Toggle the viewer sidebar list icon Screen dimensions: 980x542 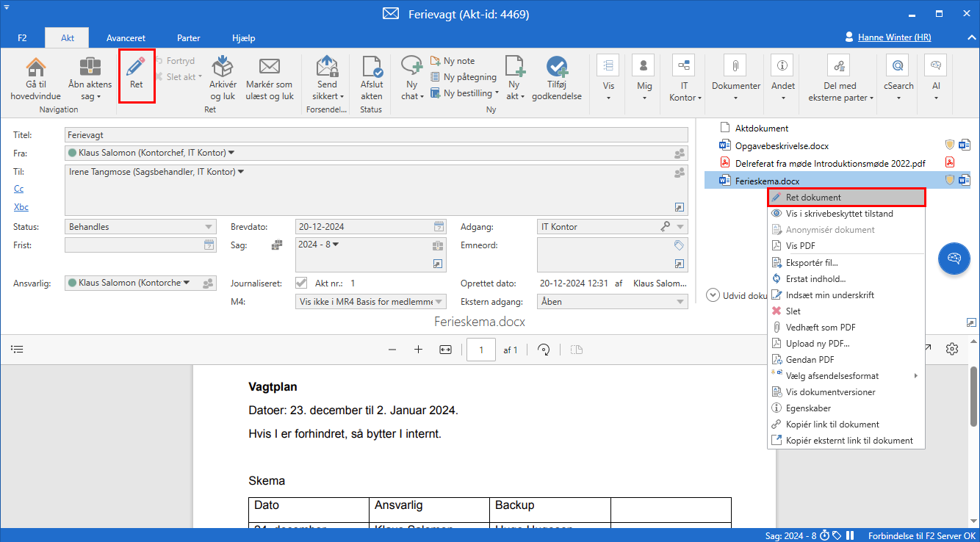click(x=18, y=349)
